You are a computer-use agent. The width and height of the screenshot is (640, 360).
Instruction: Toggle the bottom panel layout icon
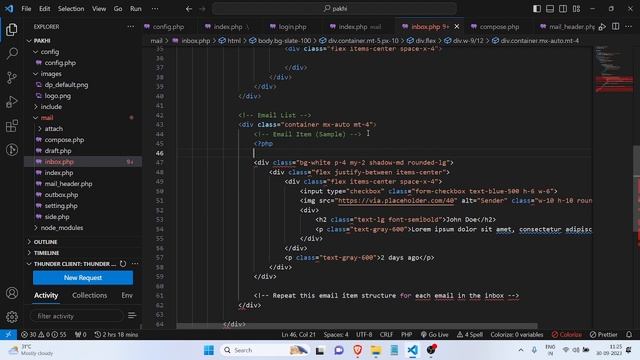point(550,9)
